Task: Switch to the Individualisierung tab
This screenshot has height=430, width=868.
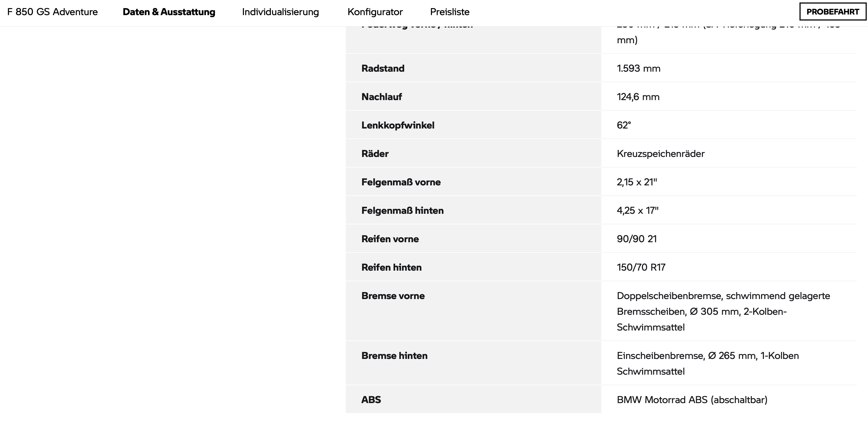Action: pyautogui.click(x=280, y=12)
